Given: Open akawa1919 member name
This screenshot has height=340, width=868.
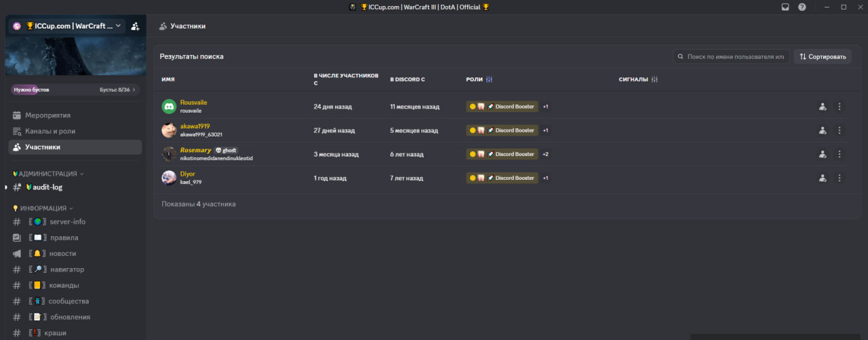Looking at the screenshot, I should click(195, 126).
